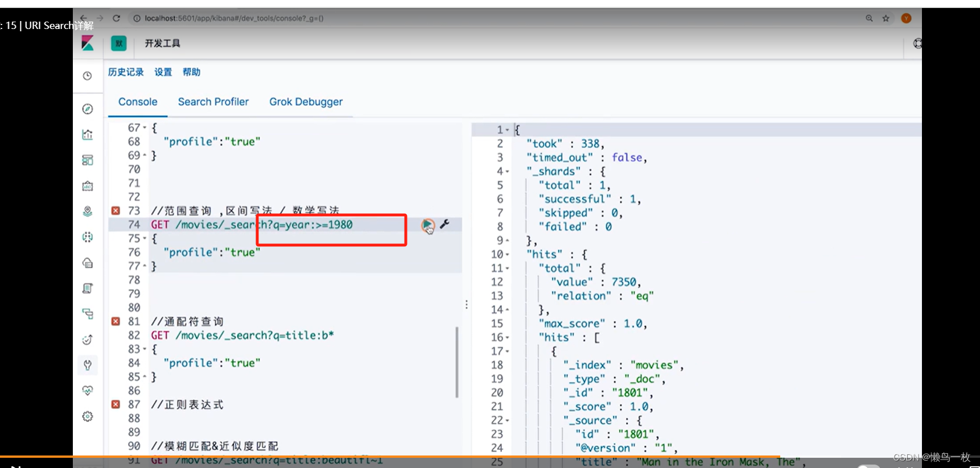Click "timed_out" : false in response
Image resolution: width=980 pixels, height=468 pixels.
(x=587, y=158)
